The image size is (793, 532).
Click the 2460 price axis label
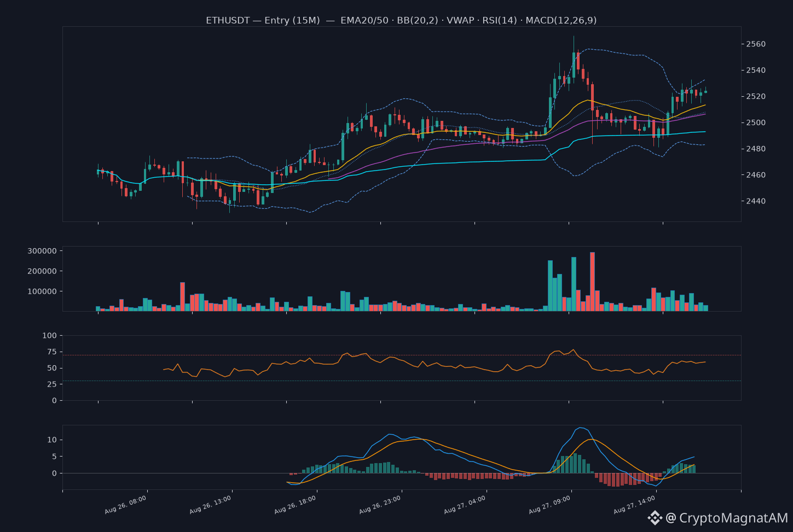coord(756,175)
